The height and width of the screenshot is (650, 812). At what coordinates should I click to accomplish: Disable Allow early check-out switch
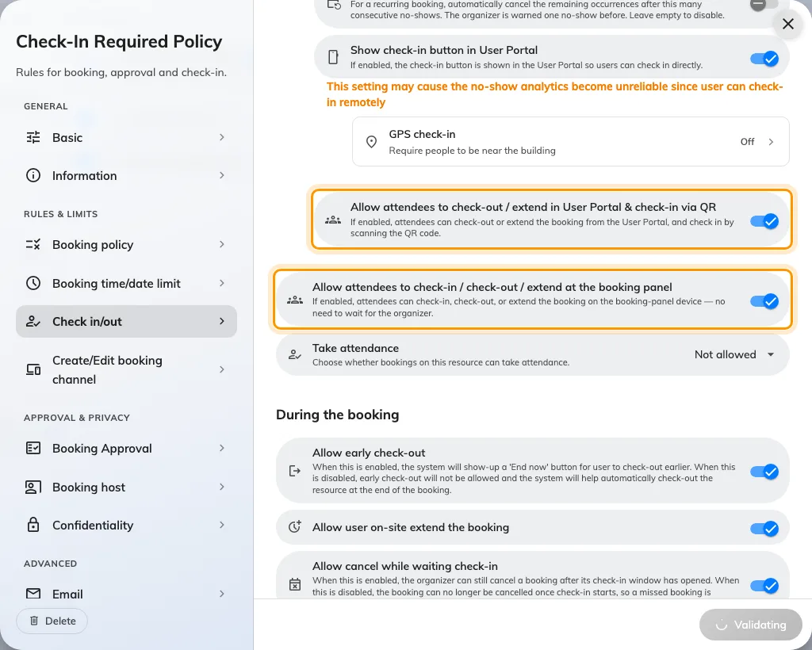(x=764, y=472)
